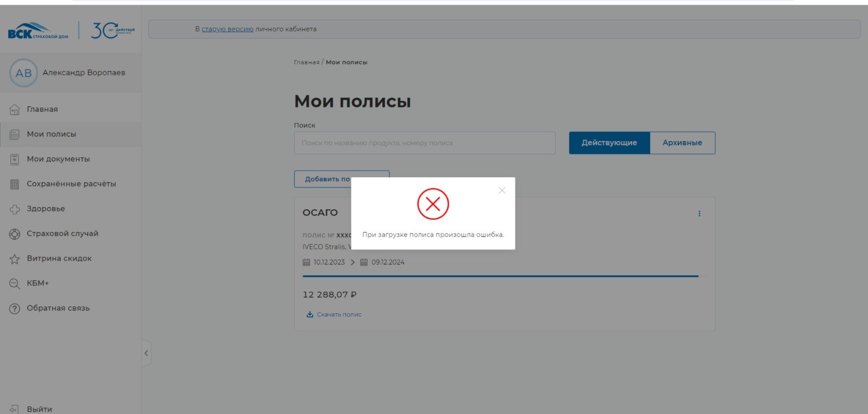Click the Обратная связь question mark icon
Image resolution: width=868 pixels, height=414 pixels.
coord(15,308)
